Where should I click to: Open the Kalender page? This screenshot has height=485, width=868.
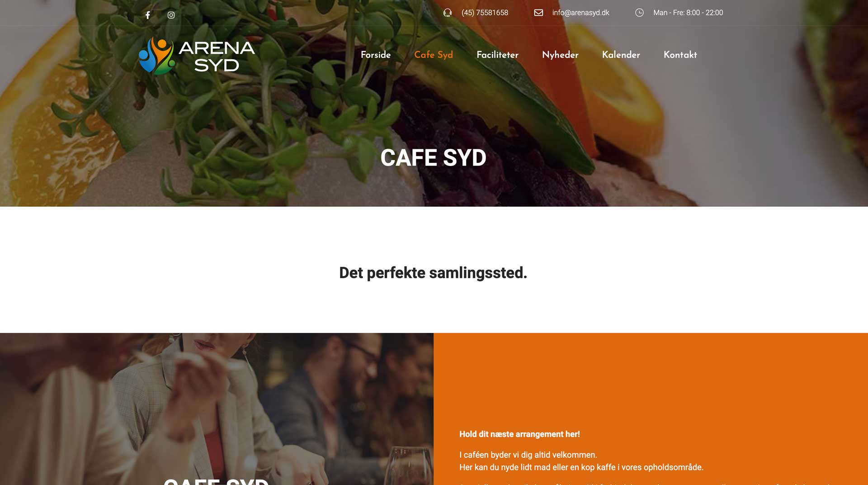(621, 55)
